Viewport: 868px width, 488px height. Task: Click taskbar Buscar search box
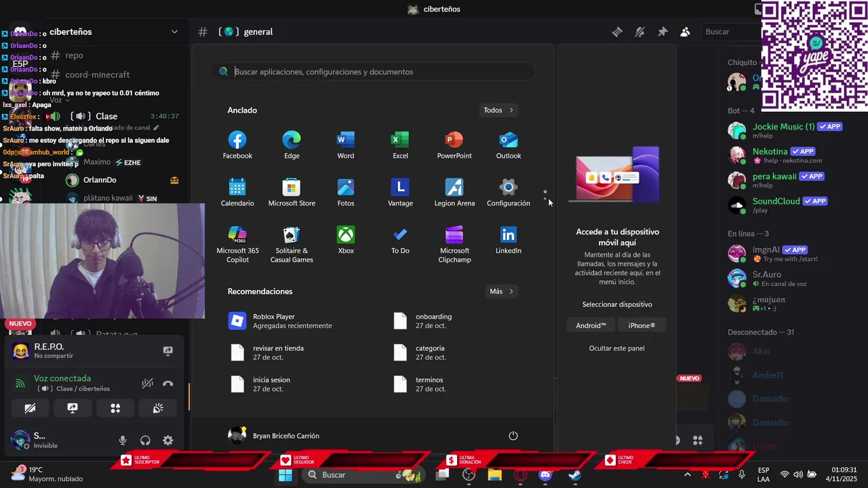[363, 475]
